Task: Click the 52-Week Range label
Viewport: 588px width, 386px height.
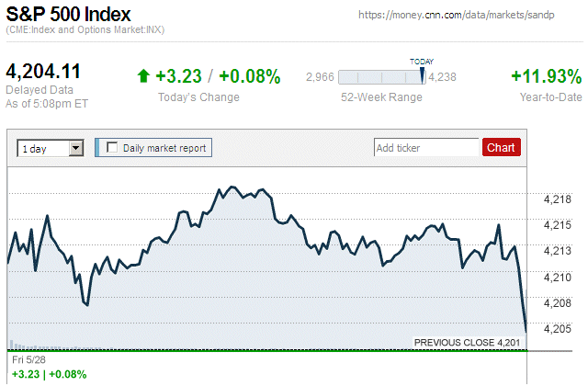Action: click(381, 97)
